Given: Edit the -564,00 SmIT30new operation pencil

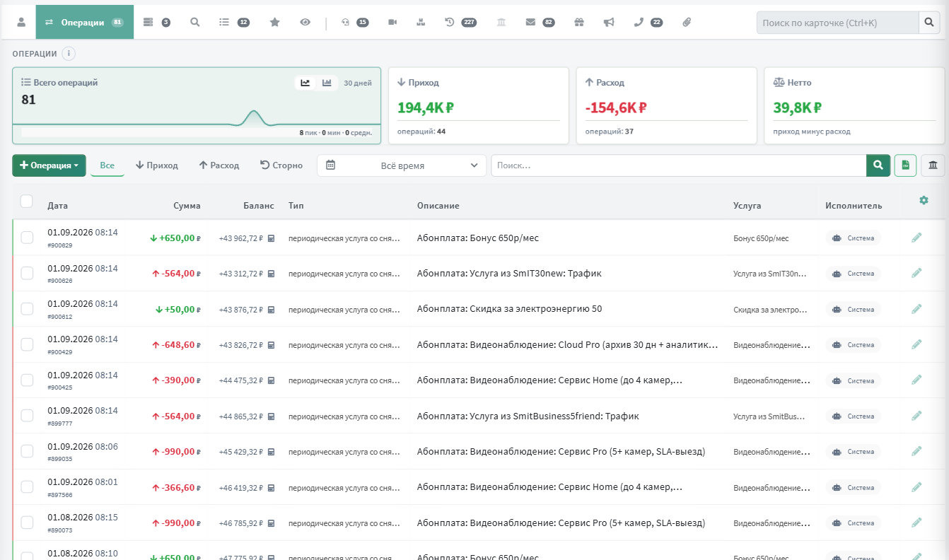Looking at the screenshot, I should [916, 273].
